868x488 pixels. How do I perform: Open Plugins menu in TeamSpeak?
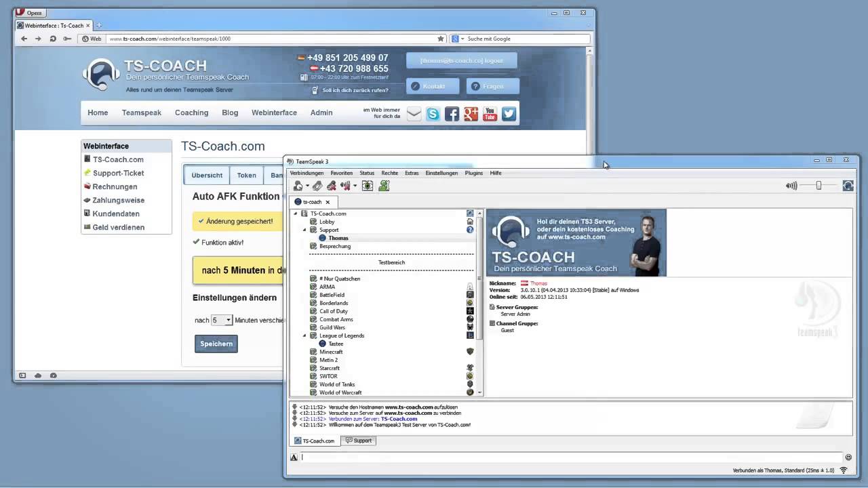474,173
